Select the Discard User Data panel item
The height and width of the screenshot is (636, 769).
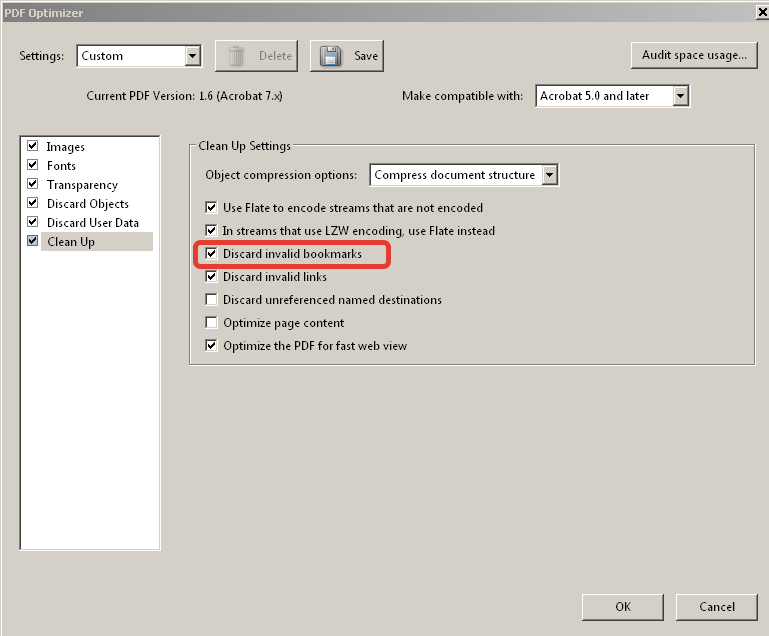coord(93,223)
